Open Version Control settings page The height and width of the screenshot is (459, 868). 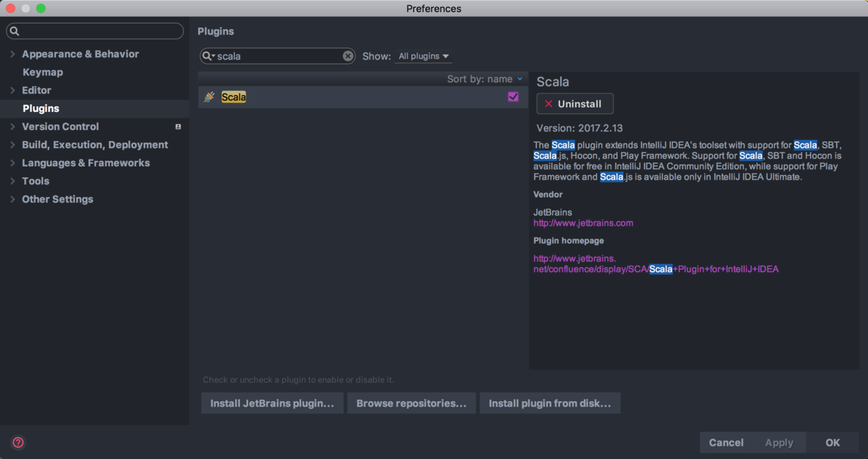click(60, 127)
